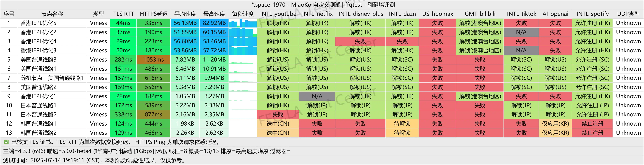Click 送中(CN) youtube cell for 韩国普通线路1

pos(278,124)
